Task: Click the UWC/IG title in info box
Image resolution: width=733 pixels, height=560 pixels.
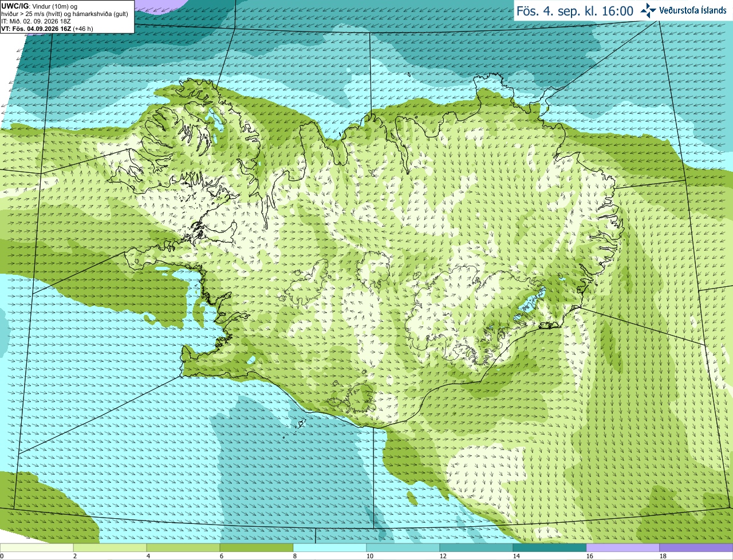Action: (x=14, y=6)
